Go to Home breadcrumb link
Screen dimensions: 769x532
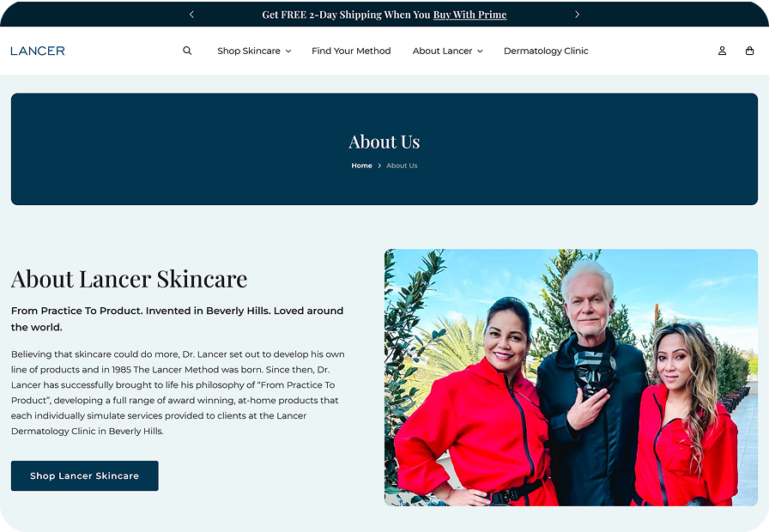point(361,166)
